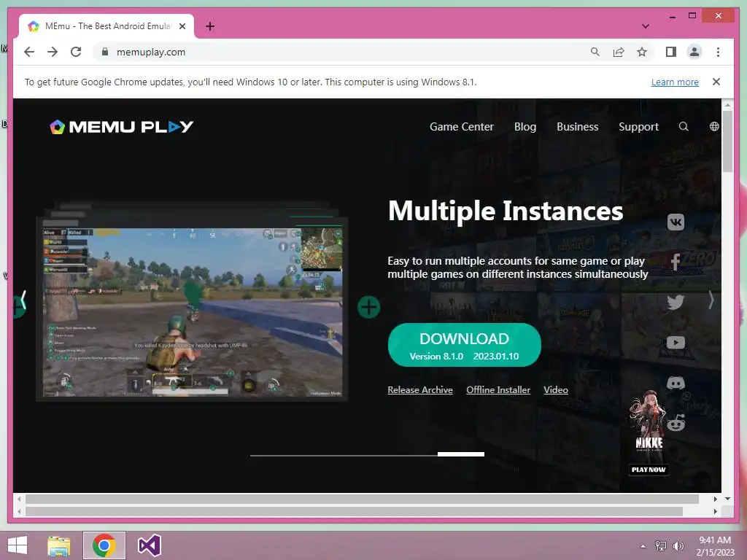
Task: Show hidden system tray icons
Action: pos(643,546)
